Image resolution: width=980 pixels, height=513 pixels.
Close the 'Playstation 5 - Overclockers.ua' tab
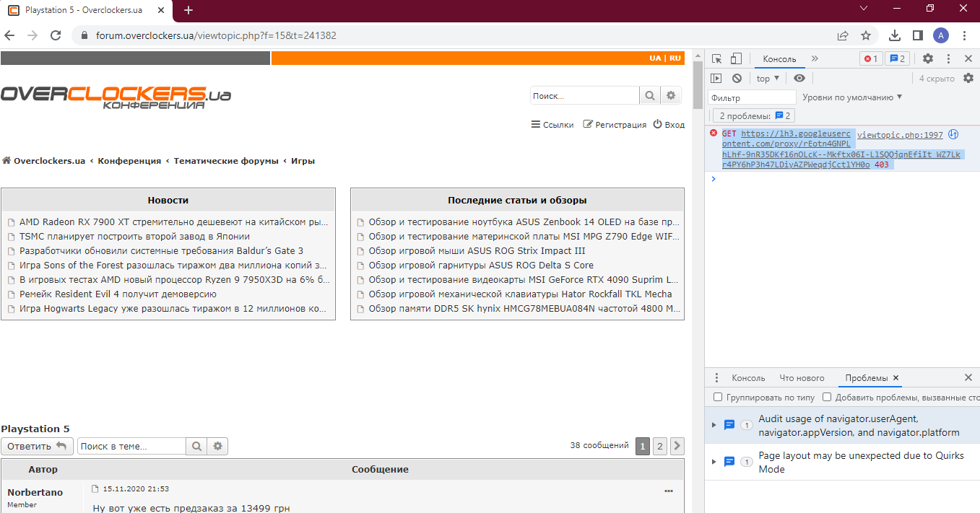[160, 11]
